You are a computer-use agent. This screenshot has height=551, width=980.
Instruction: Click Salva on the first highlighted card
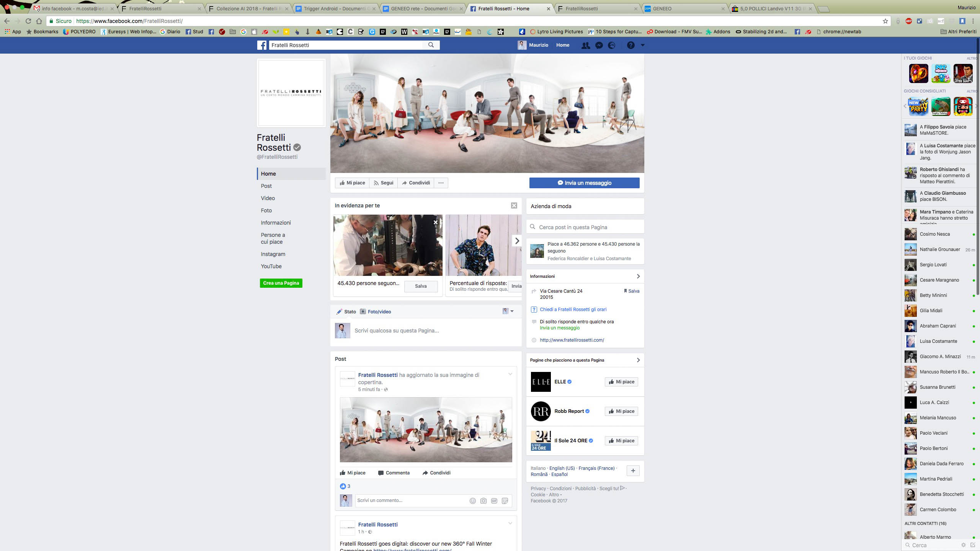(x=421, y=286)
